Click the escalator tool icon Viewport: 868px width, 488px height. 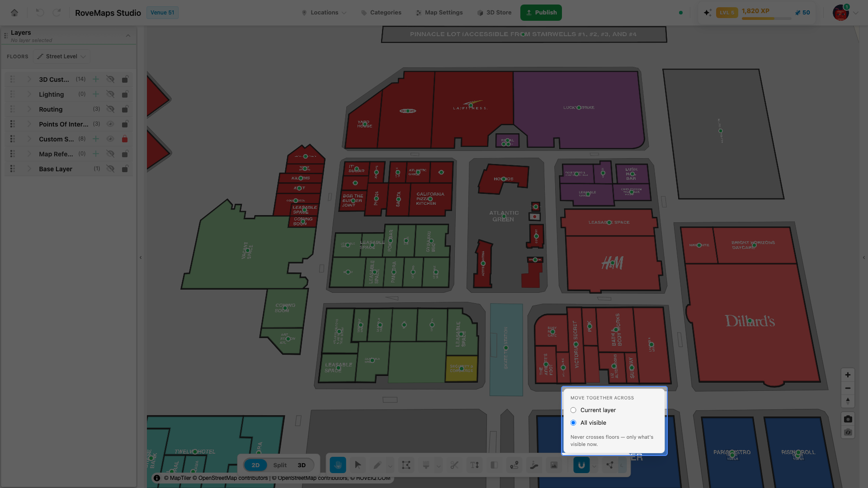(534, 465)
